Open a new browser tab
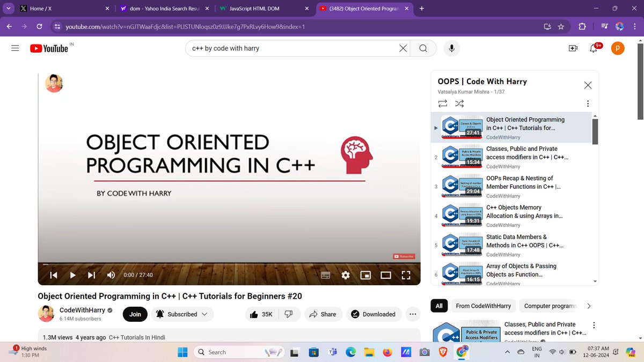The width and height of the screenshot is (644, 362). [x=422, y=9]
